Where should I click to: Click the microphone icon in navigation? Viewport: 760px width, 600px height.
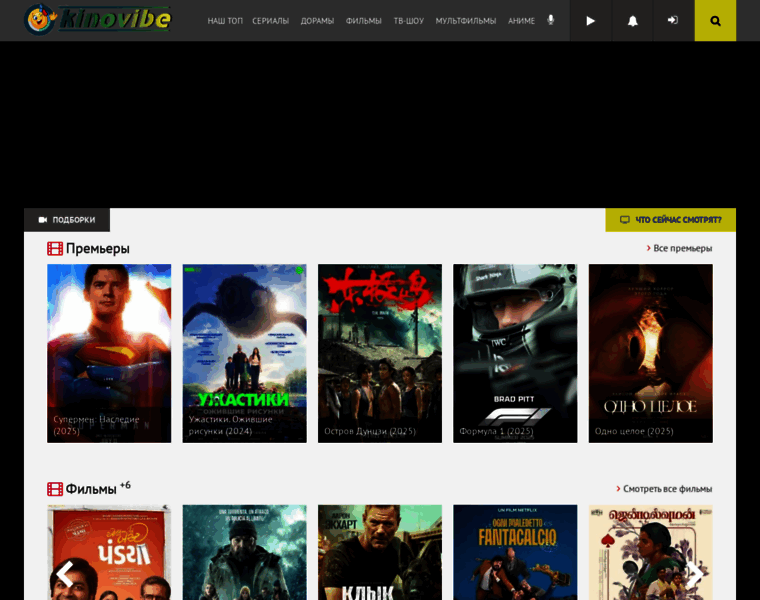pos(551,20)
